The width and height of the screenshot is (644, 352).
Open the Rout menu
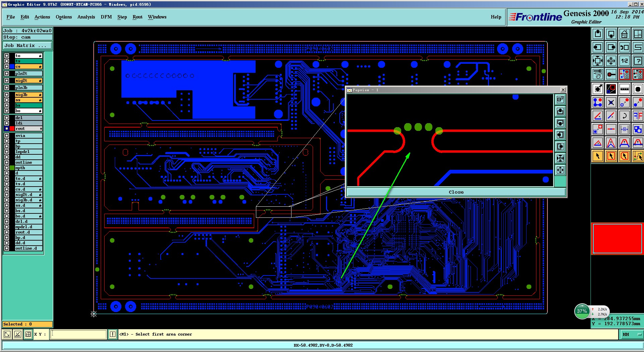138,17
